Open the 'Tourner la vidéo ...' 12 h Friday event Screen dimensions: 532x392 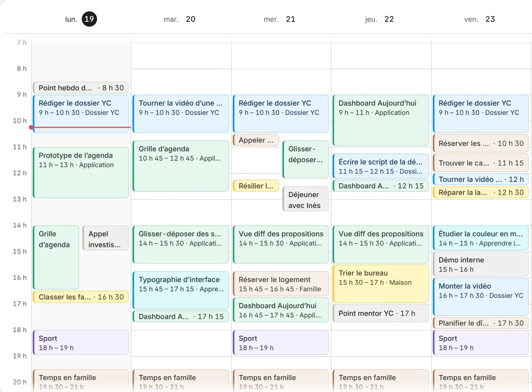(481, 179)
